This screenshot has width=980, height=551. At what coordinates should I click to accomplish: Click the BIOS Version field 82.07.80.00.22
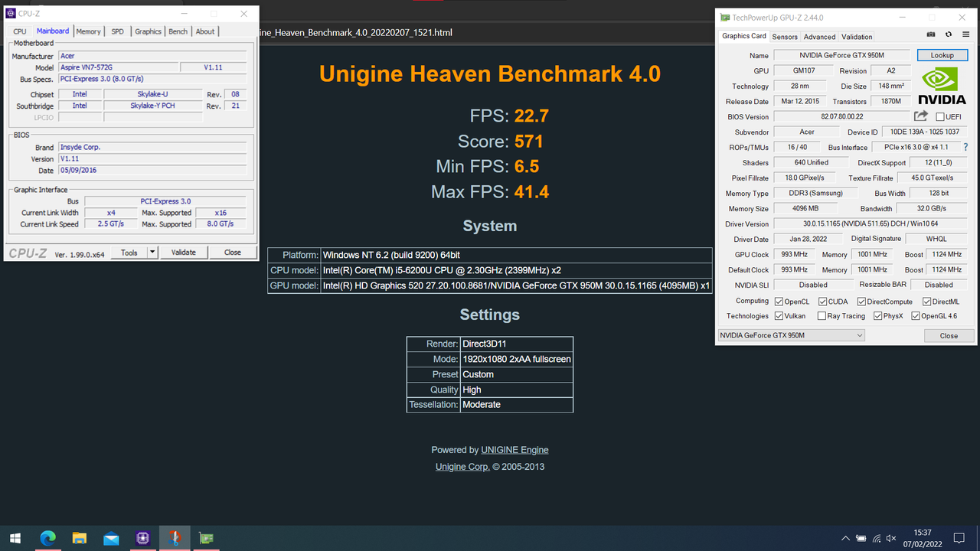click(842, 116)
